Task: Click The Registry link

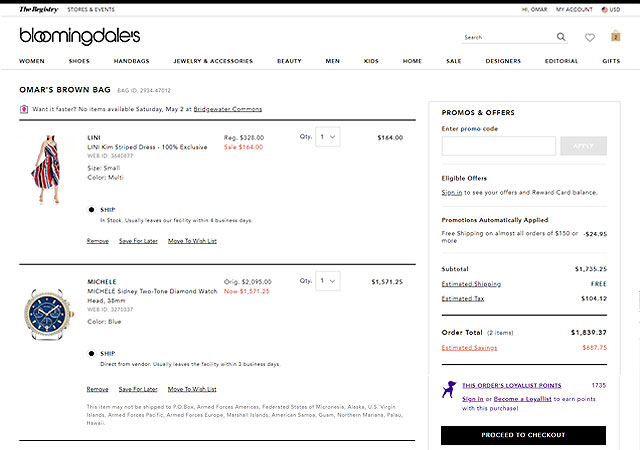Action: (x=39, y=9)
